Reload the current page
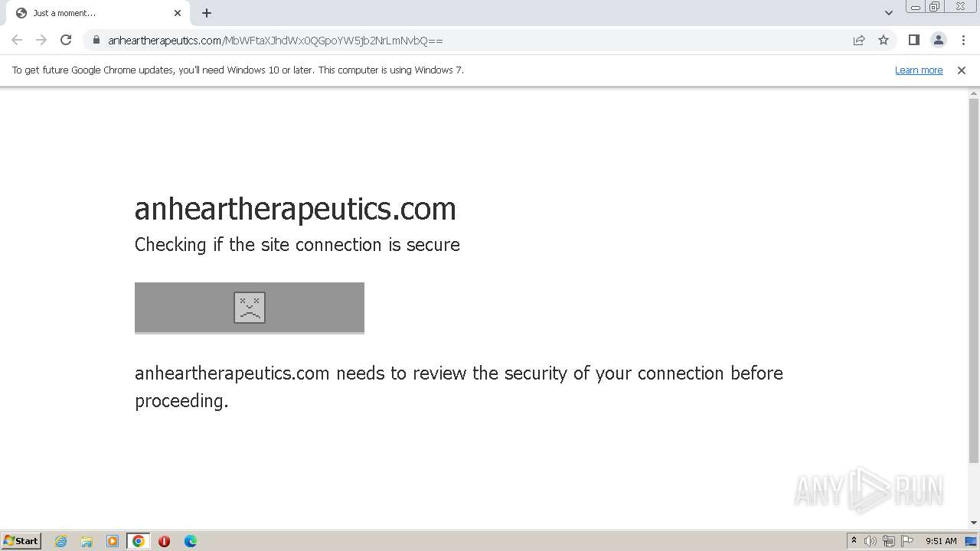 coord(66,40)
